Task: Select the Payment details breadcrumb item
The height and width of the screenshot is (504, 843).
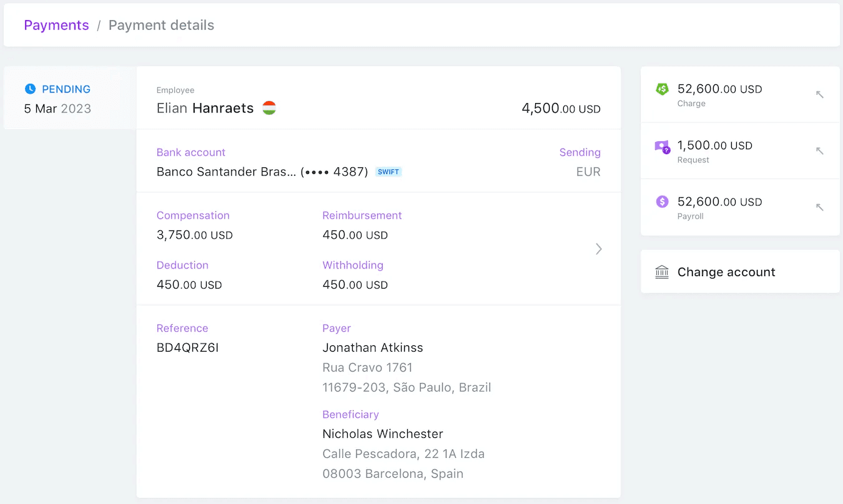Action: click(x=161, y=25)
